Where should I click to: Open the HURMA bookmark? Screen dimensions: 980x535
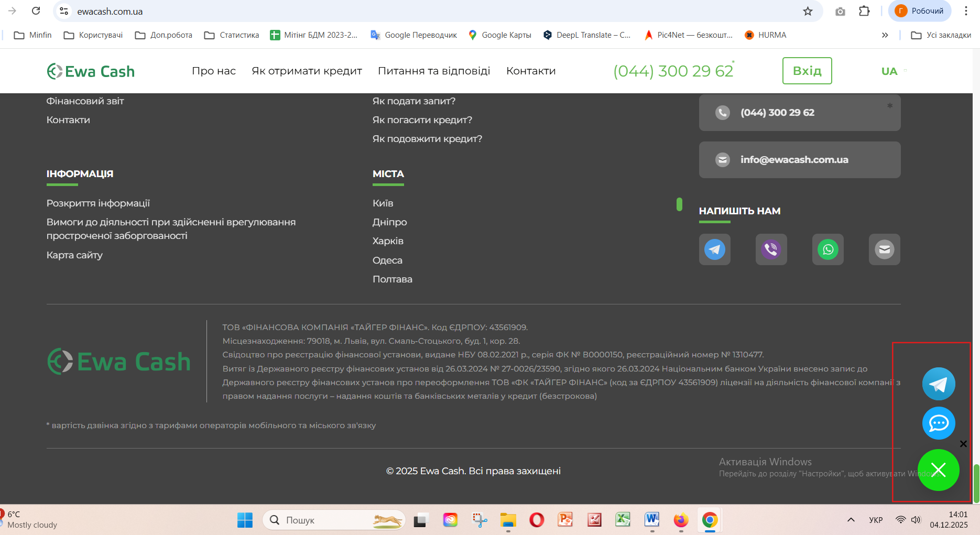[766, 35]
